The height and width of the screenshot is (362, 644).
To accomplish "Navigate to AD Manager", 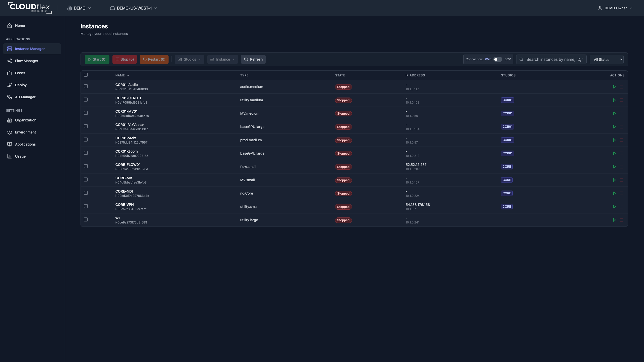I will 32,97.
